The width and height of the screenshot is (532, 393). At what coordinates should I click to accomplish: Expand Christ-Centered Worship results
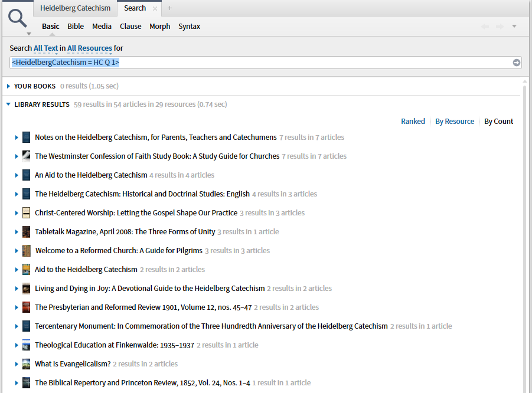17,213
